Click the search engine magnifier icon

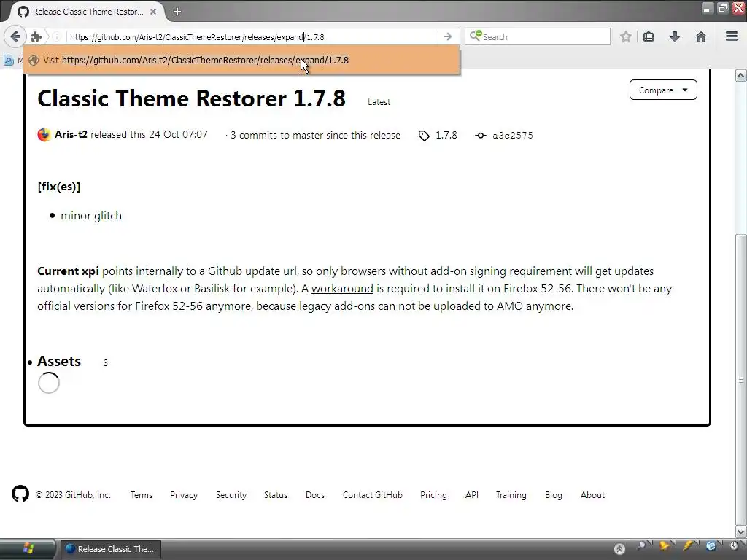click(476, 36)
